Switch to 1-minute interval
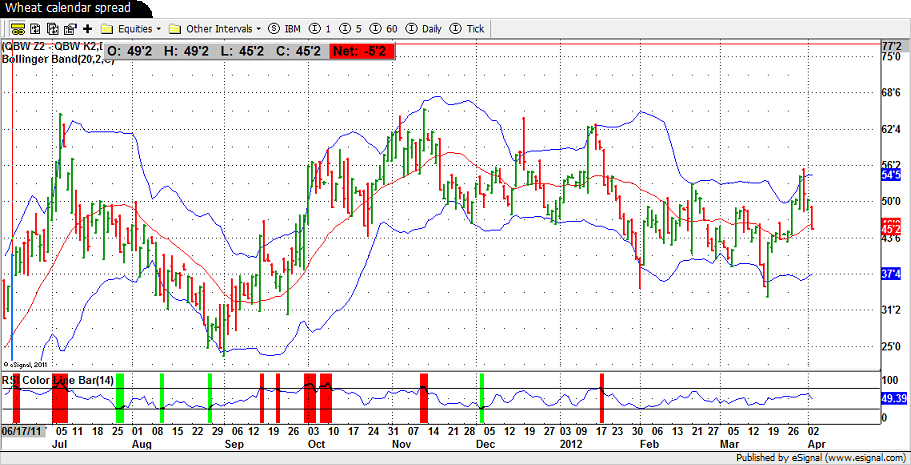911x465 pixels. [x=321, y=29]
